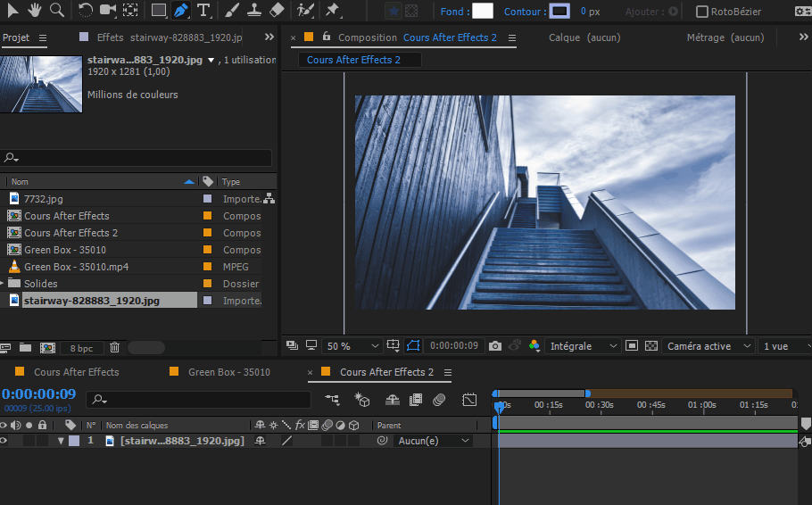
Task: Select the Eraser tool
Action: [277, 10]
